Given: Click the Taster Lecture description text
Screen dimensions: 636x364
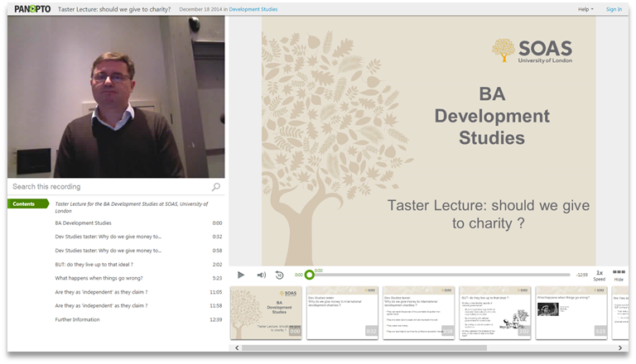Looking at the screenshot, I should click(132, 207).
